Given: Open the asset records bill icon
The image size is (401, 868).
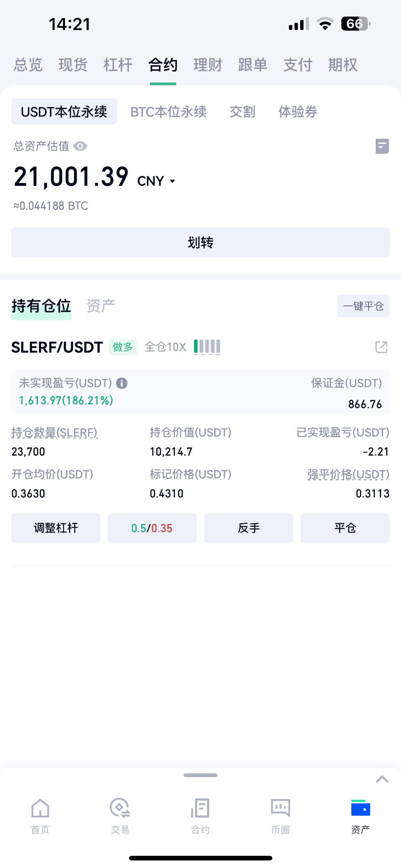Looking at the screenshot, I should click(x=382, y=146).
